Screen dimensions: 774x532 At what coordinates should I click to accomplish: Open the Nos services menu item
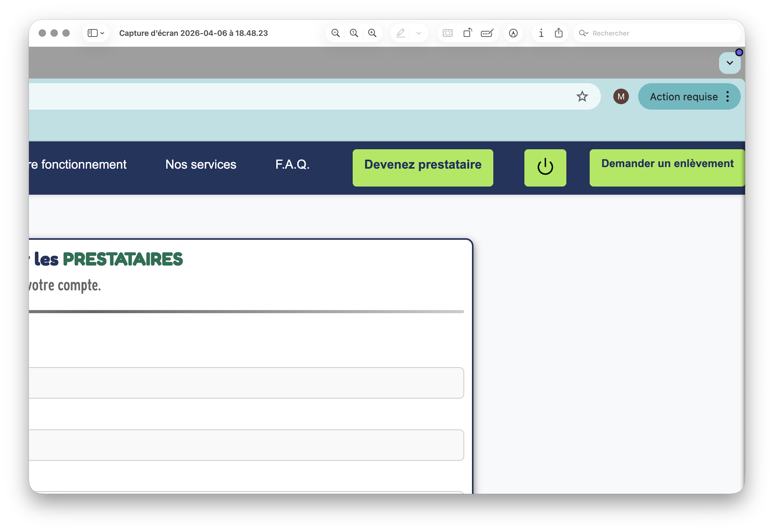pyautogui.click(x=201, y=164)
